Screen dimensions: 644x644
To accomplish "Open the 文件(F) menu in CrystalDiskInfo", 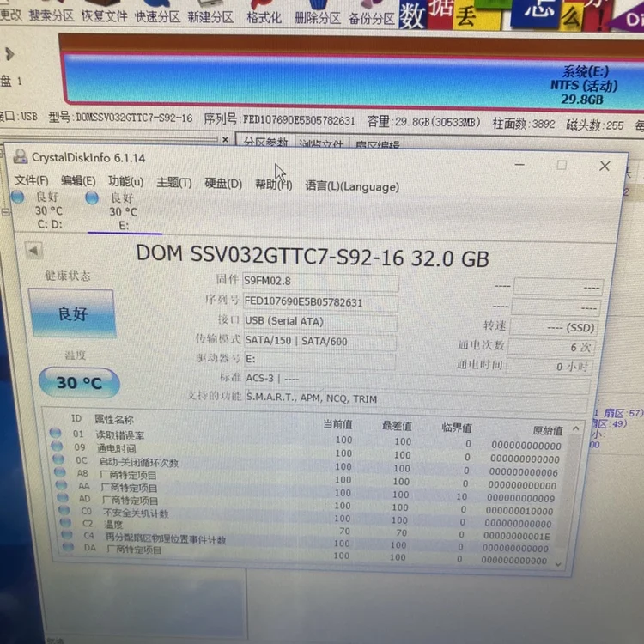I will click(31, 180).
